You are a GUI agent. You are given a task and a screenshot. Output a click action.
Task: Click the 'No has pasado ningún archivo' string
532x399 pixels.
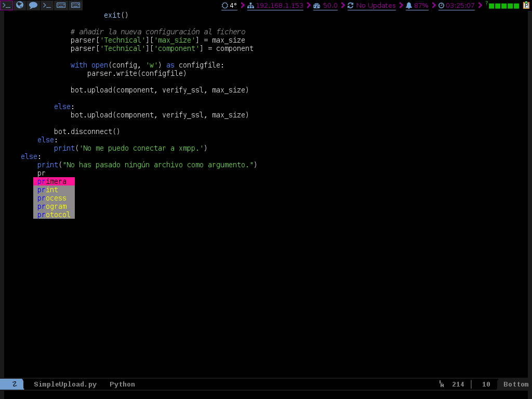point(158,165)
